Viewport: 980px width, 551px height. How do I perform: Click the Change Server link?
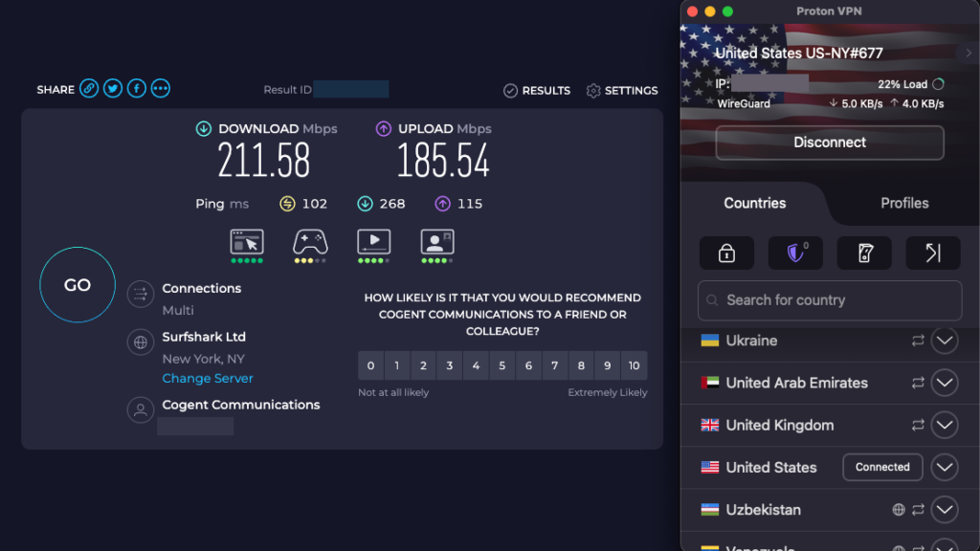coord(208,378)
